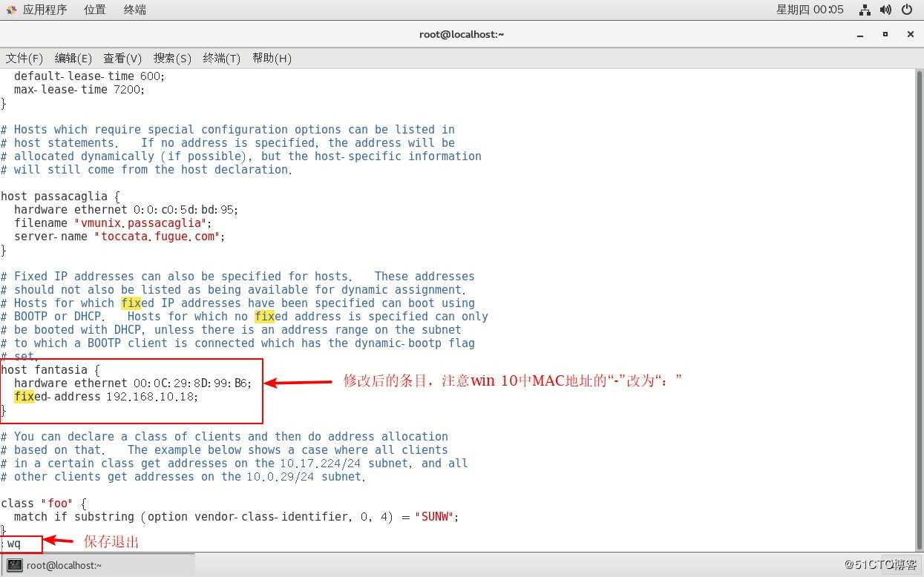Open the 帮助(H) menu
Screen dimensions: 924x577
[272, 58]
